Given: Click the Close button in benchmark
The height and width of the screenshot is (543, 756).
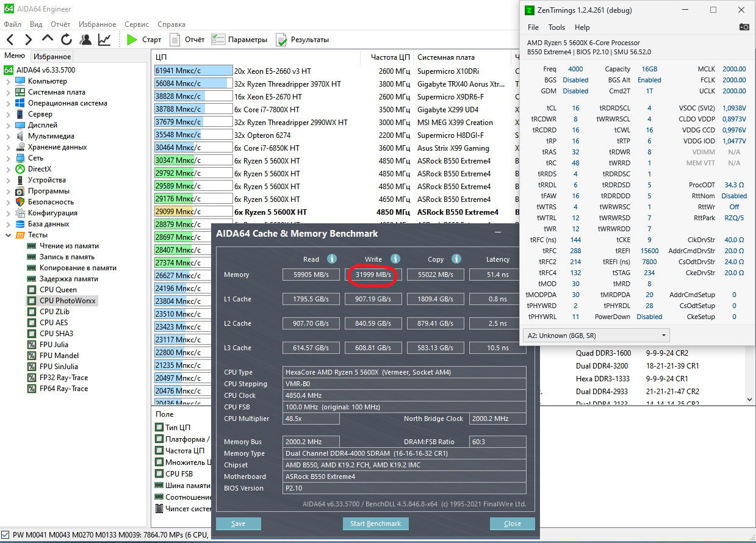Looking at the screenshot, I should click(513, 523).
